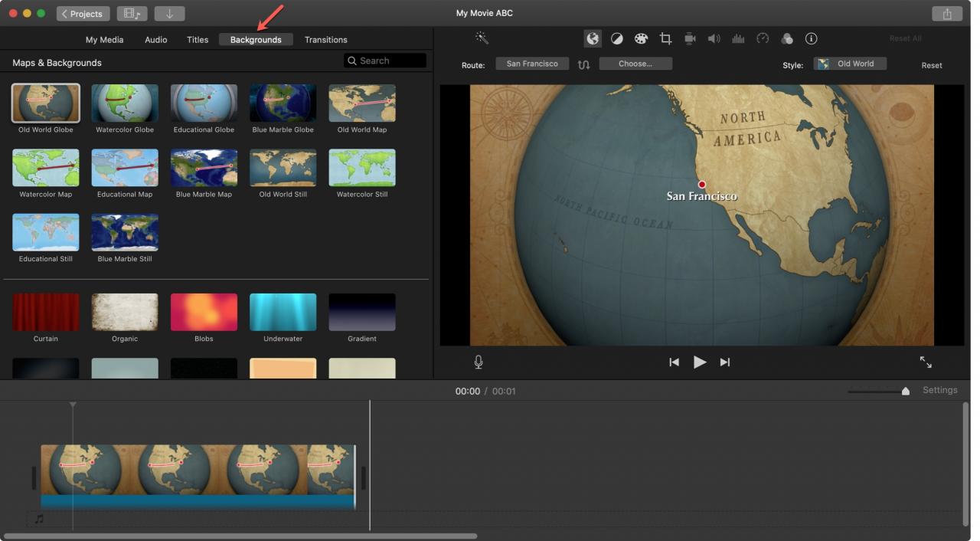Switch to the Transitions tab
The width and height of the screenshot is (980, 541).
pyautogui.click(x=325, y=40)
